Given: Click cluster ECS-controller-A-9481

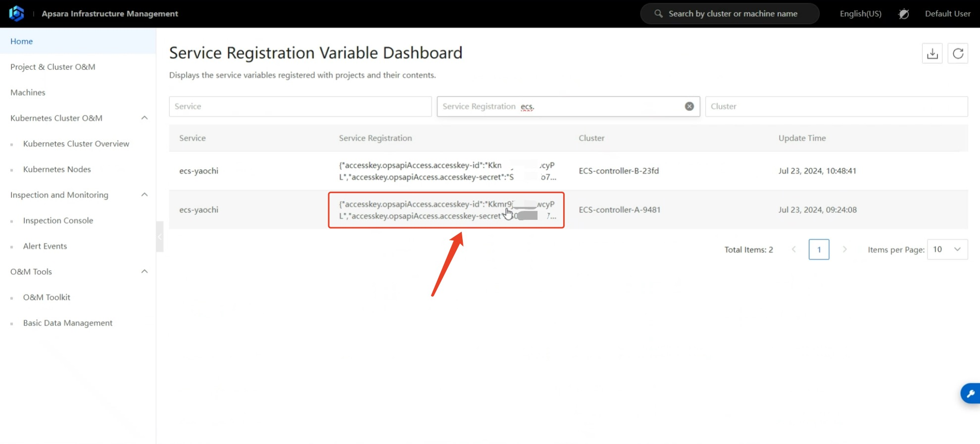Looking at the screenshot, I should pyautogui.click(x=620, y=210).
